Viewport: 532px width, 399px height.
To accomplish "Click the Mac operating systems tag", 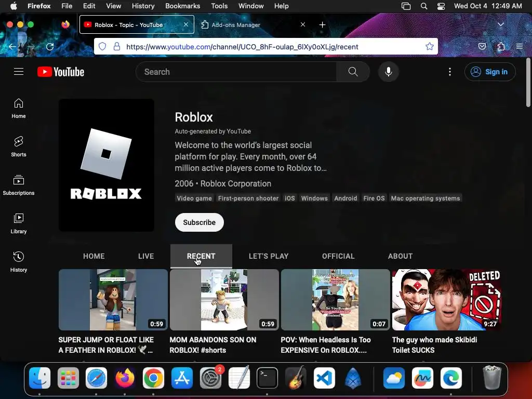I will coord(425,198).
